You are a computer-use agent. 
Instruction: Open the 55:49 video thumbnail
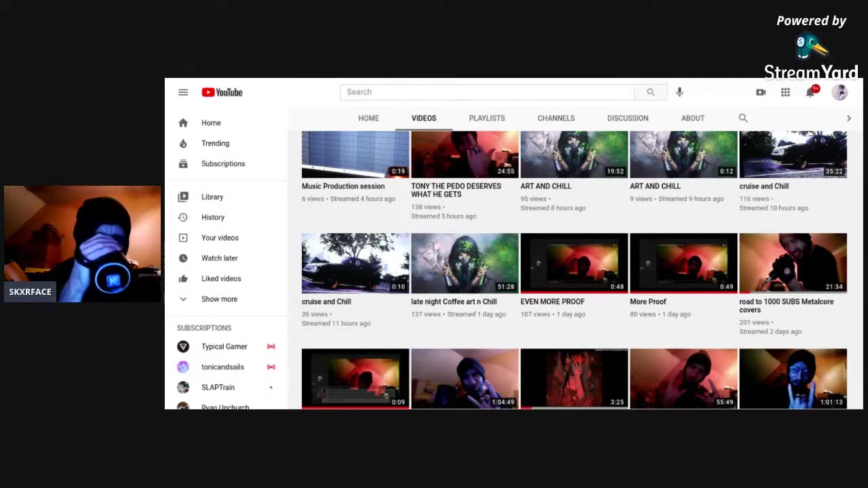684,378
